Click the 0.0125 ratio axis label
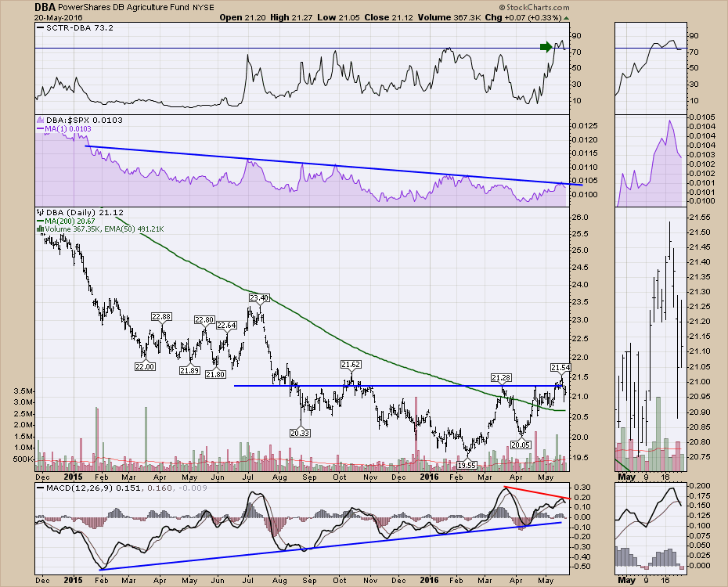 click(585, 126)
